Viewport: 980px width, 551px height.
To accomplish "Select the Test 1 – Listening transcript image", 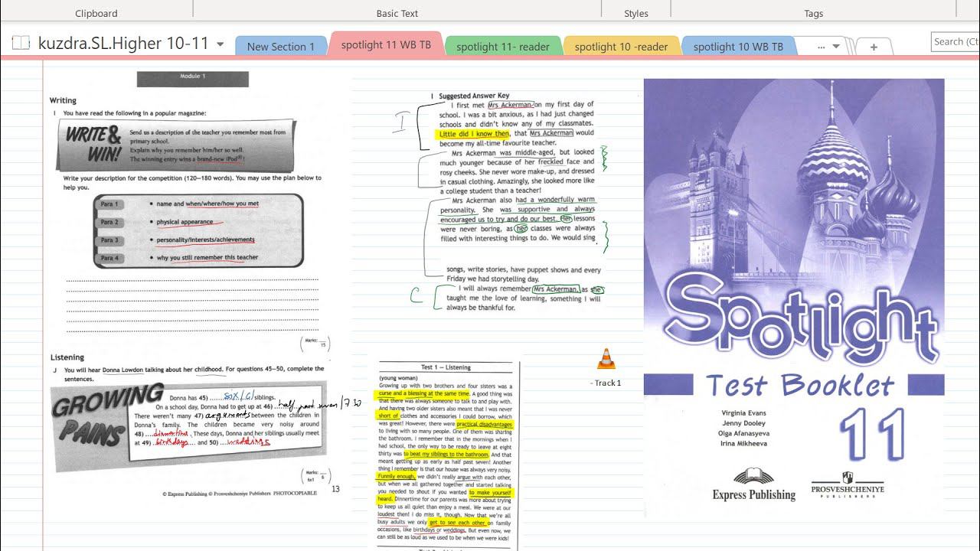I will [448, 455].
